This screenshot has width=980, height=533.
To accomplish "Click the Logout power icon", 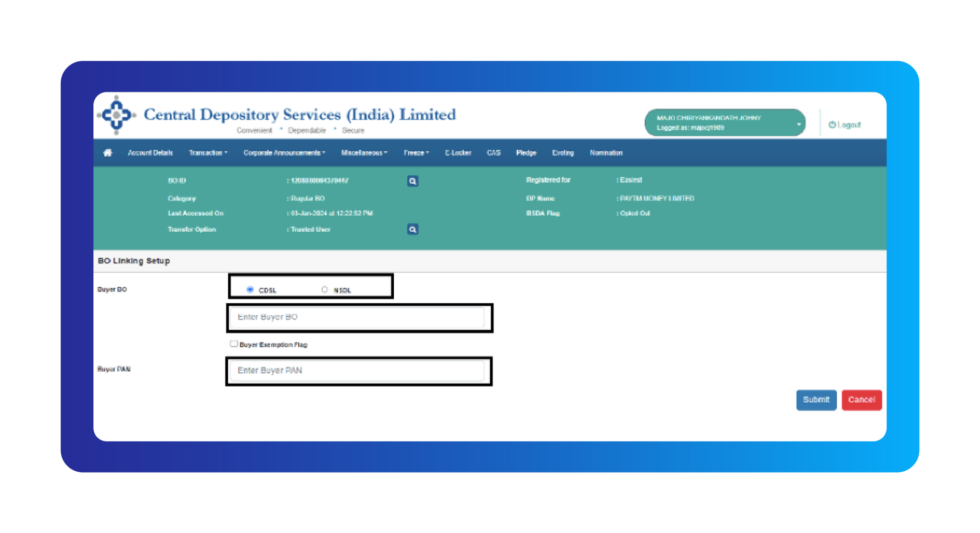I will tap(832, 124).
